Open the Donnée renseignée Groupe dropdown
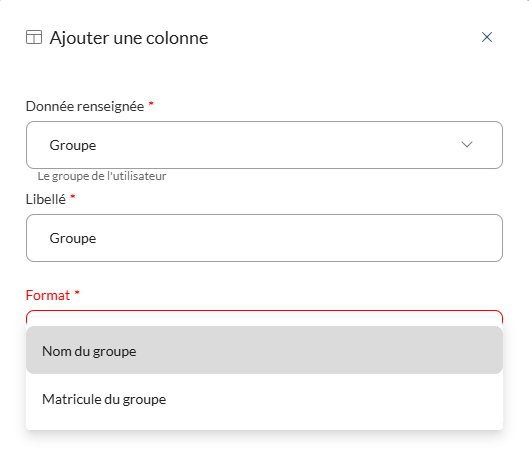529x449 pixels. tap(264, 145)
